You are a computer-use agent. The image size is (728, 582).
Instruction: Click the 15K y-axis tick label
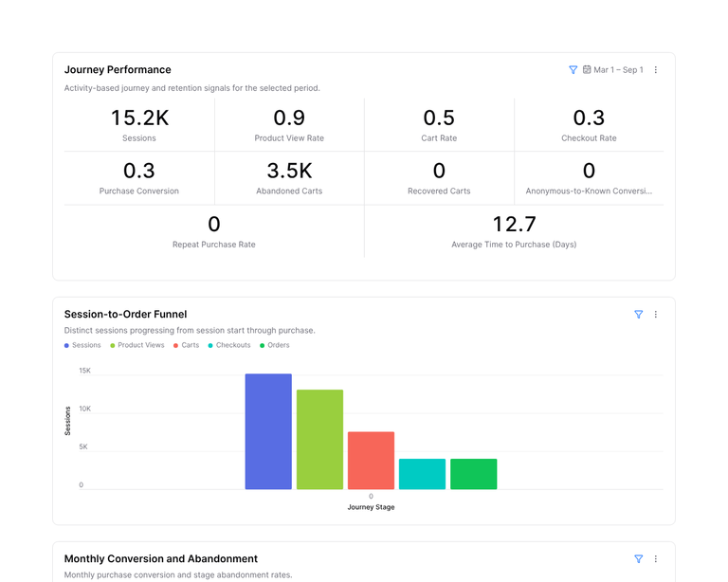(x=85, y=371)
